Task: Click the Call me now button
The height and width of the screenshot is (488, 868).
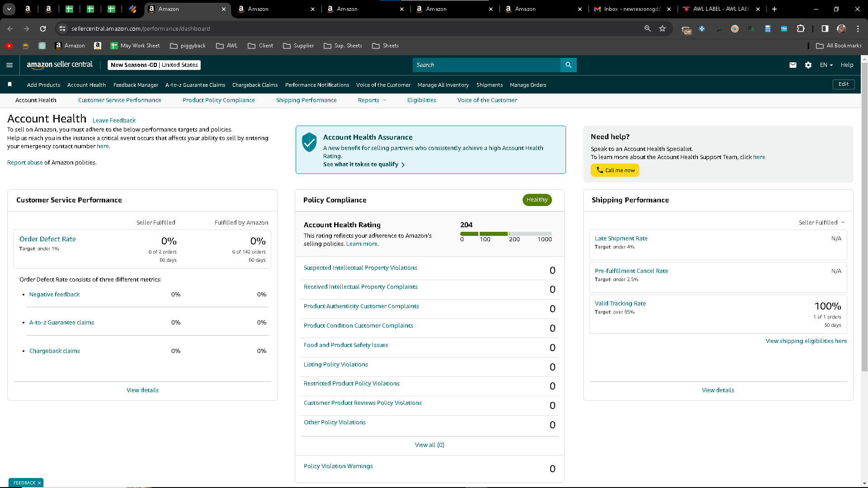Action: pyautogui.click(x=615, y=170)
